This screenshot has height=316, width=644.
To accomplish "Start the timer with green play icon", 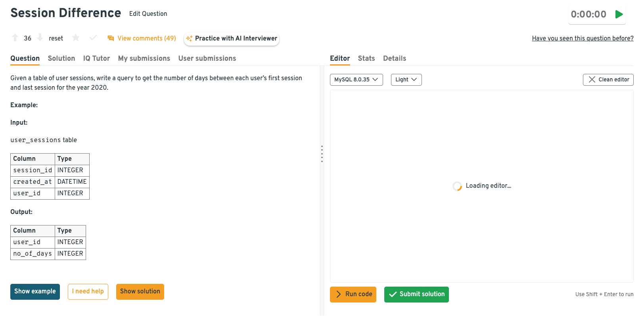I will pos(619,14).
